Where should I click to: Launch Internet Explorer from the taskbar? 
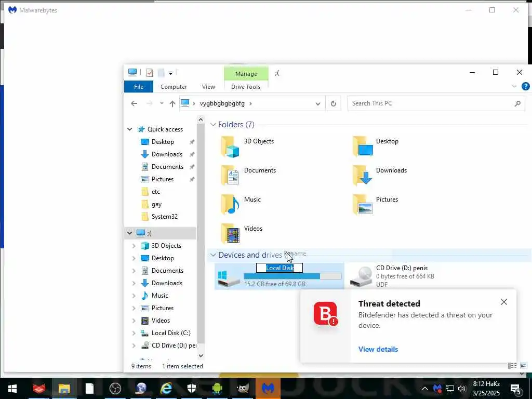(x=166, y=389)
